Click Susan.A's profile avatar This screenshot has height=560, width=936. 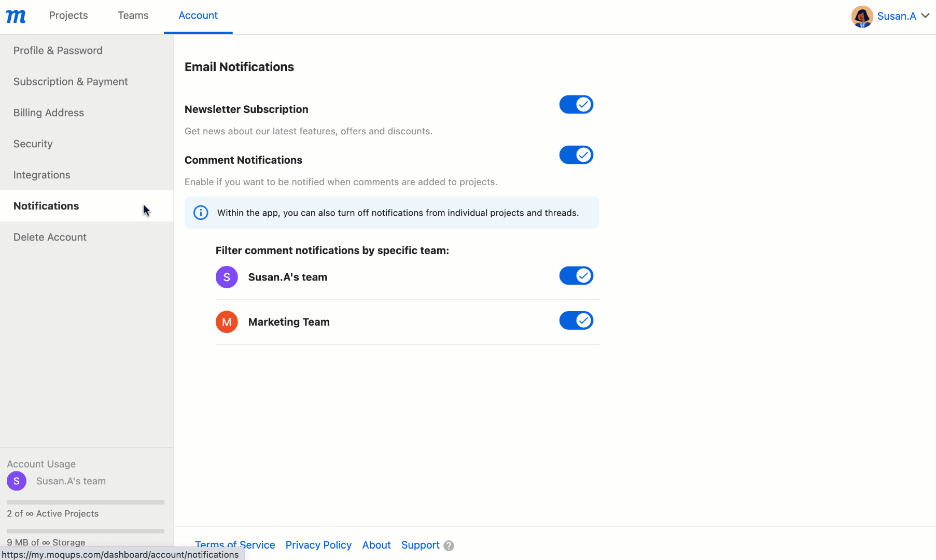pos(862,16)
